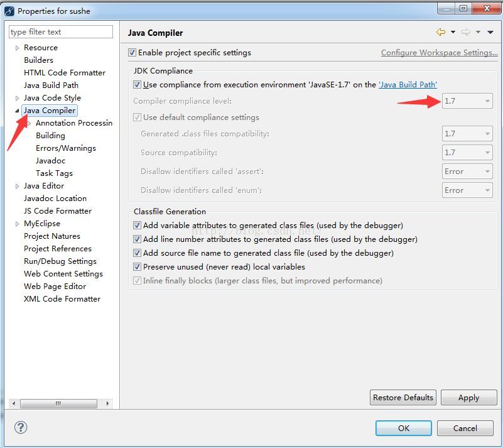
Task: Collapse the Java Compiler tree node
Action: [17, 111]
